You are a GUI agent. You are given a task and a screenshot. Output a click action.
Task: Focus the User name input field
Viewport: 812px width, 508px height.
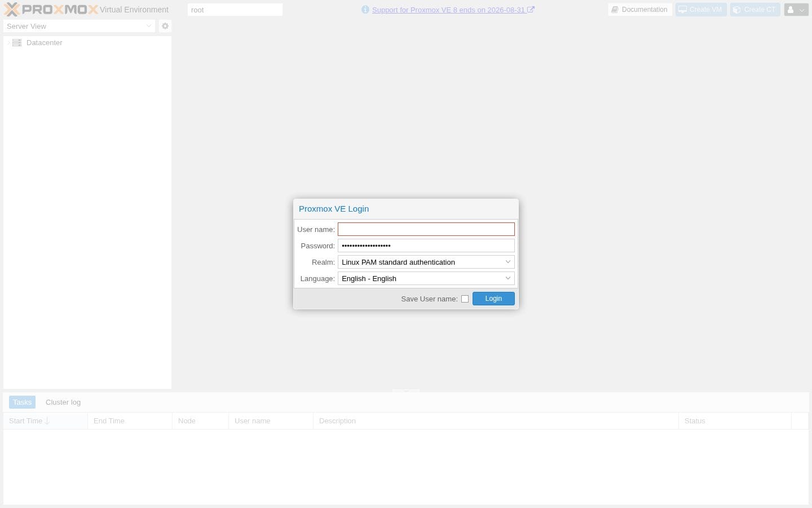(x=426, y=229)
